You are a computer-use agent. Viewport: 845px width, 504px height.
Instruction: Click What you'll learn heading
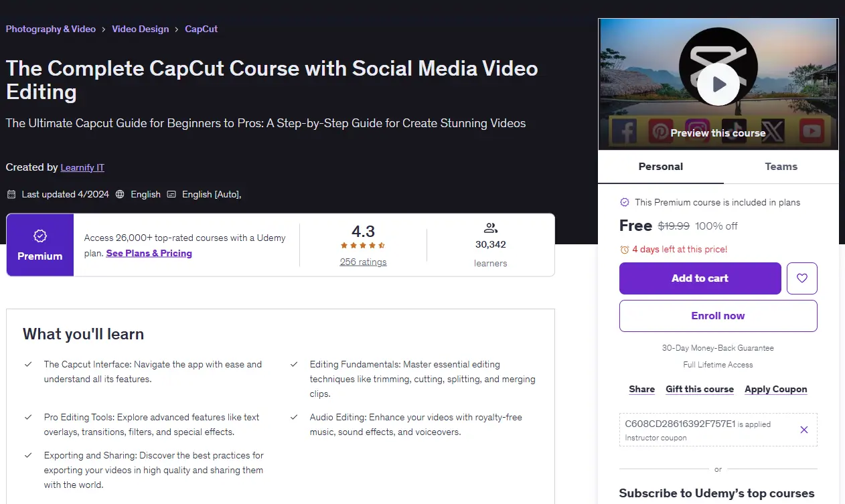click(x=83, y=334)
